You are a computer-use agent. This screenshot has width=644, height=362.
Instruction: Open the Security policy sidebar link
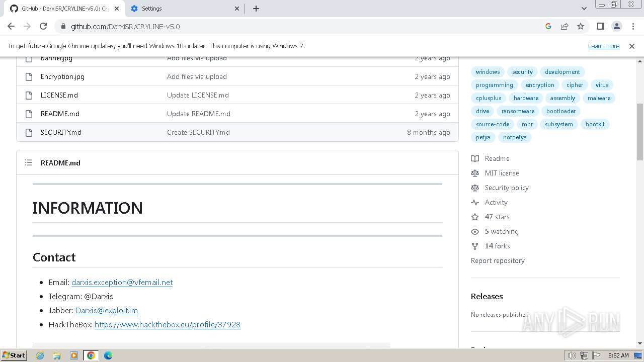pos(507,188)
